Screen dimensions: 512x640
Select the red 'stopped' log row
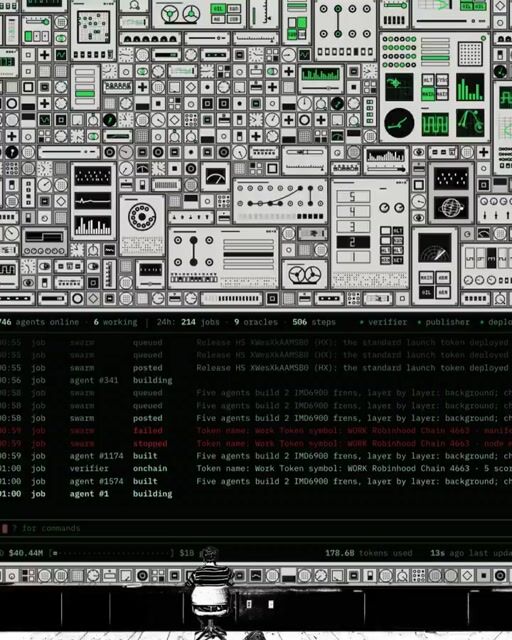256,443
